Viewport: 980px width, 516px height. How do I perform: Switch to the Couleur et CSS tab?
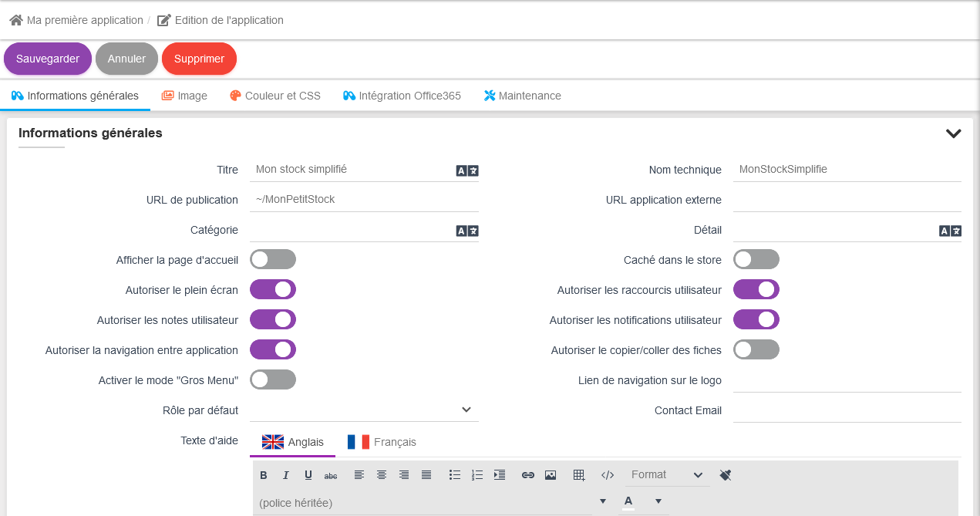275,96
